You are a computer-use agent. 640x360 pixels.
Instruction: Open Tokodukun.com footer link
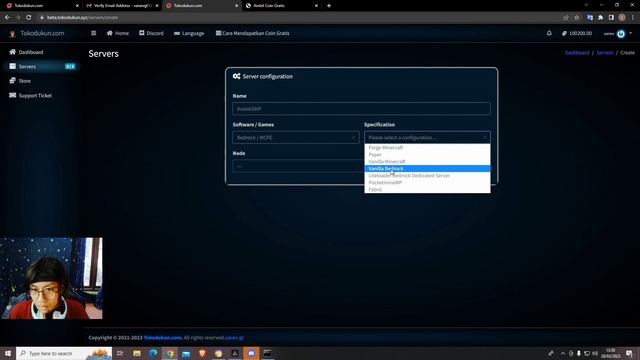pyautogui.click(x=162, y=338)
